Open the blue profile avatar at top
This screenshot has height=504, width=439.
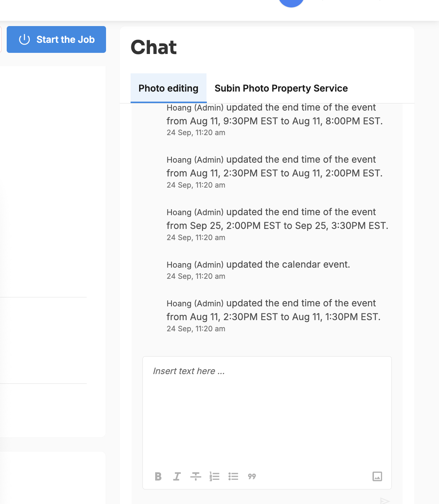click(291, 2)
